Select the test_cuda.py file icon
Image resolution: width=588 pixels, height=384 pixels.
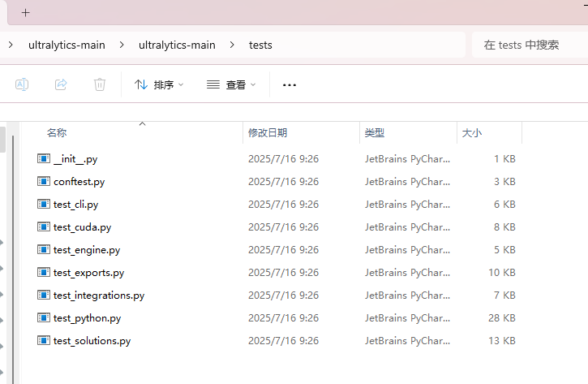(44, 227)
